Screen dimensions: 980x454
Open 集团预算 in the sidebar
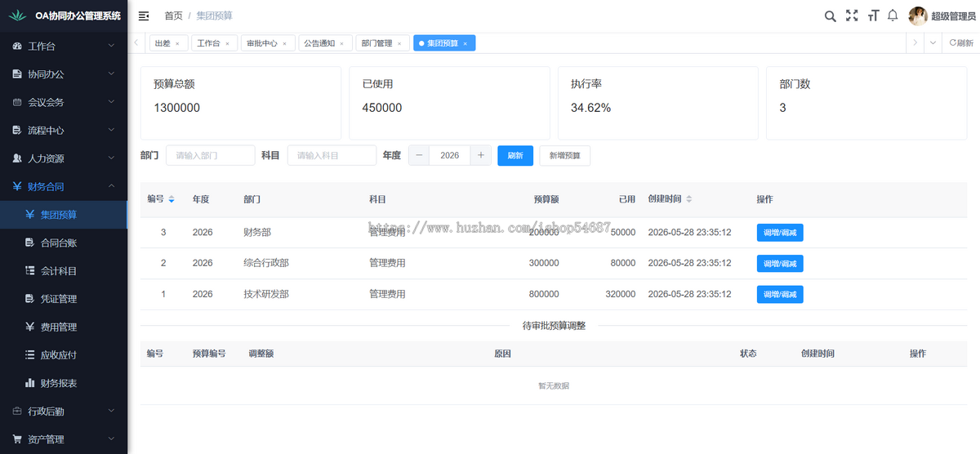pyautogui.click(x=64, y=215)
